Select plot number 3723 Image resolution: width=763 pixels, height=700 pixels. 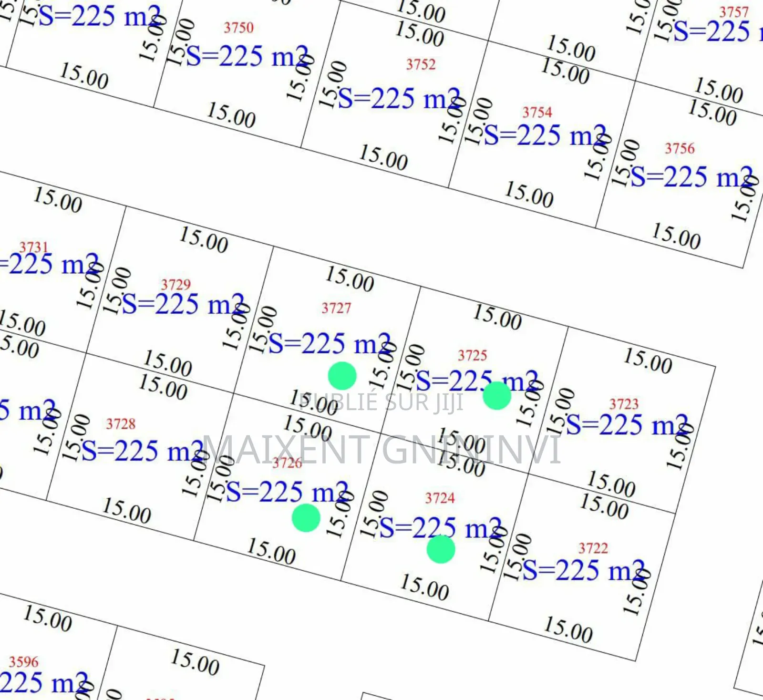[x=623, y=404]
